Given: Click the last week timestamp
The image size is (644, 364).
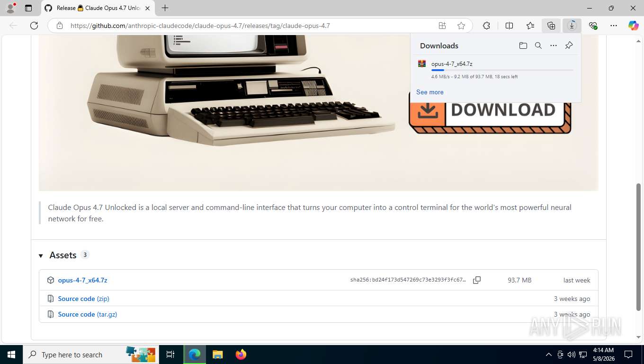Looking at the screenshot, I should (x=577, y=280).
